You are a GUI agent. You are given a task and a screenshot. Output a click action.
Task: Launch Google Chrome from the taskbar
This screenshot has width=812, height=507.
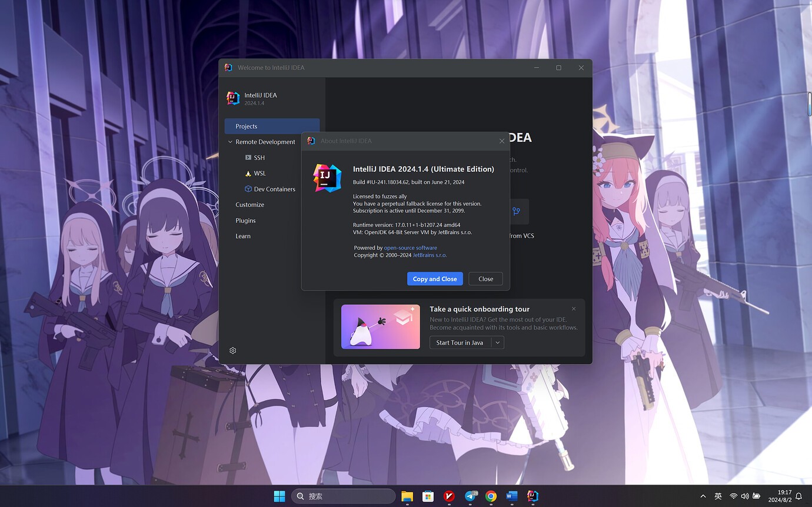491,496
